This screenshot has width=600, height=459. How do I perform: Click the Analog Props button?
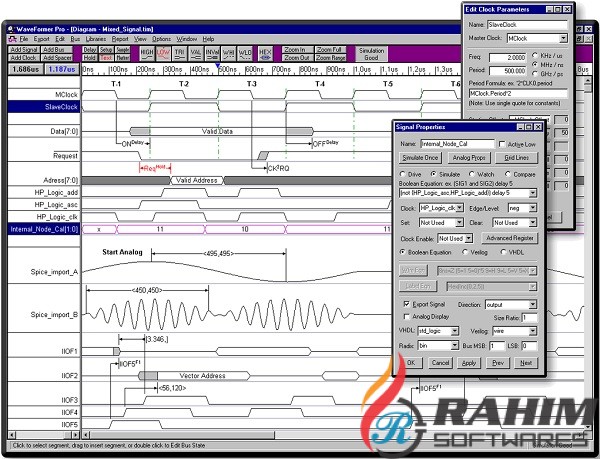tap(469, 158)
